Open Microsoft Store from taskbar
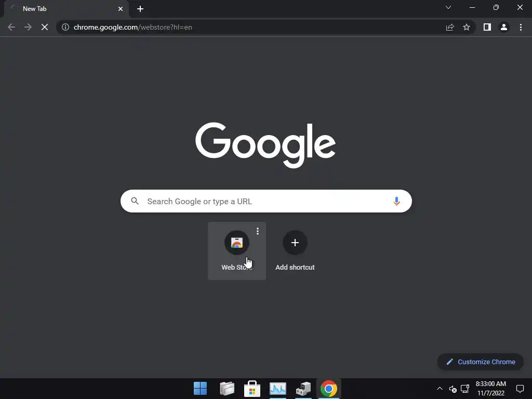Image resolution: width=532 pixels, height=399 pixels. pyautogui.click(x=252, y=389)
